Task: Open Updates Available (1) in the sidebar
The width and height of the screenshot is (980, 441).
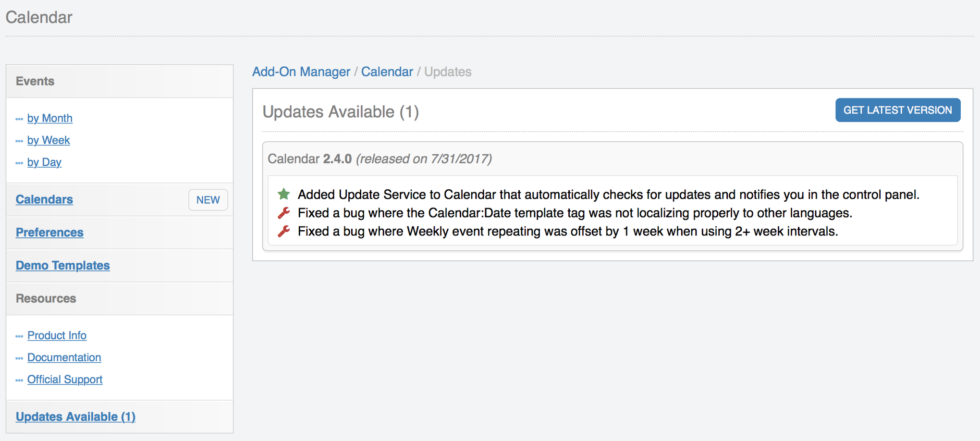Action: 75,416
